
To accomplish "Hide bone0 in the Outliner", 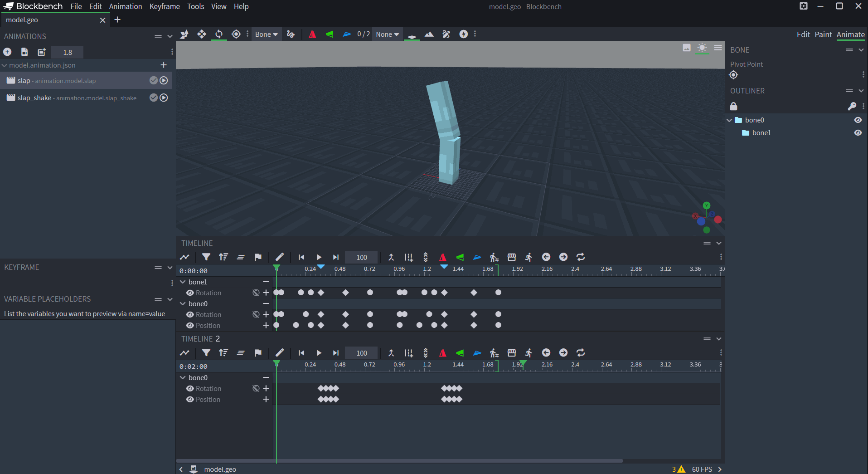I will (858, 120).
